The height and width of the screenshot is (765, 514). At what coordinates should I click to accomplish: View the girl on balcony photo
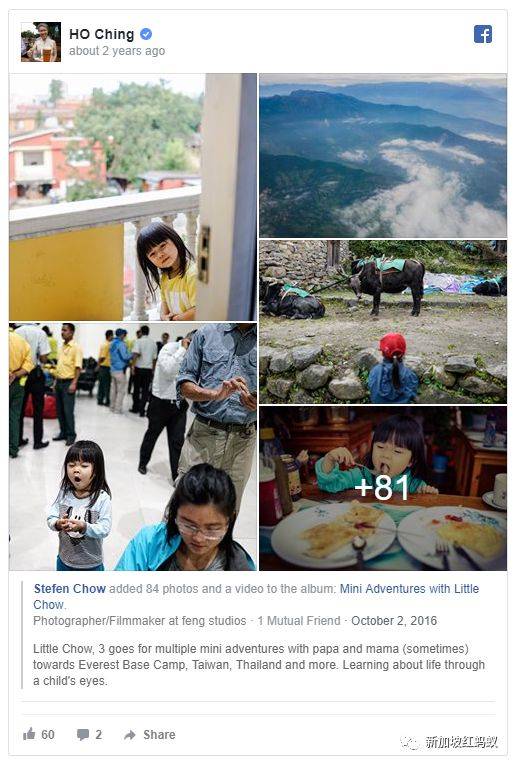point(133,197)
